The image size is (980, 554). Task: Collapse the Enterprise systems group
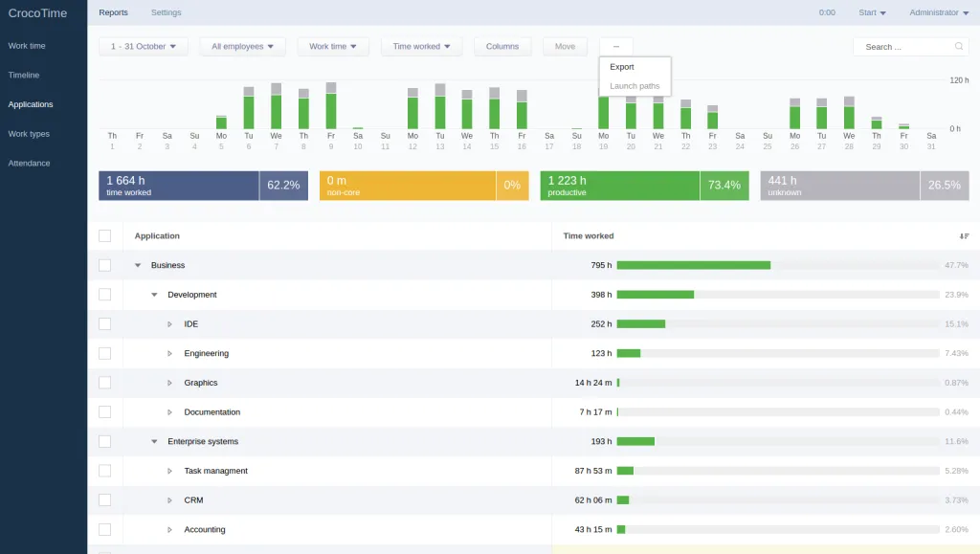(x=154, y=442)
